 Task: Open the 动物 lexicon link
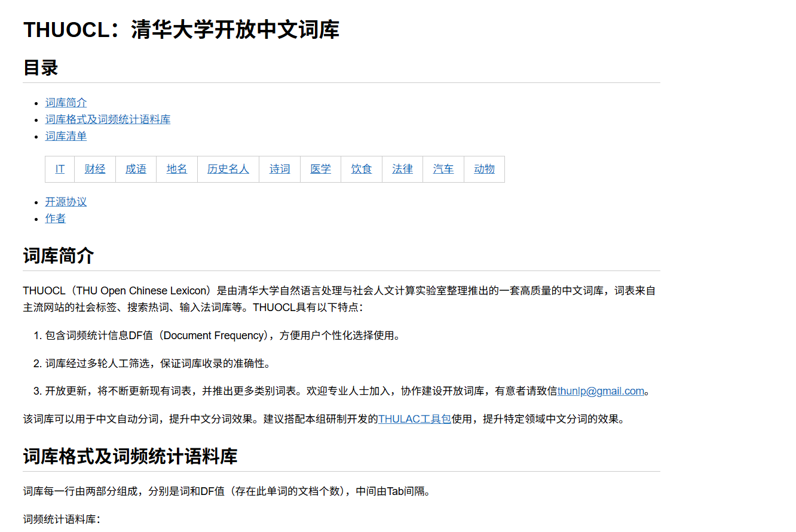[484, 169]
